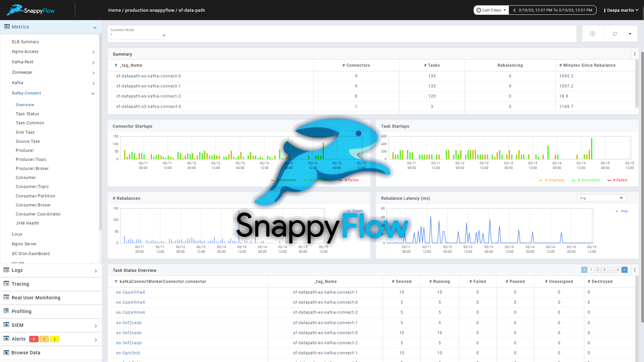Click on sf-datapath-es-kafka-connect-0 row
The width and height of the screenshot is (644, 362).
click(x=148, y=76)
